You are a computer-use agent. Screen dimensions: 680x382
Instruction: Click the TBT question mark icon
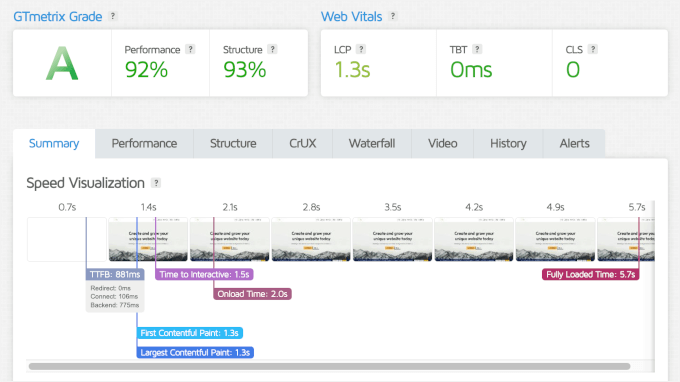pyautogui.click(x=477, y=49)
